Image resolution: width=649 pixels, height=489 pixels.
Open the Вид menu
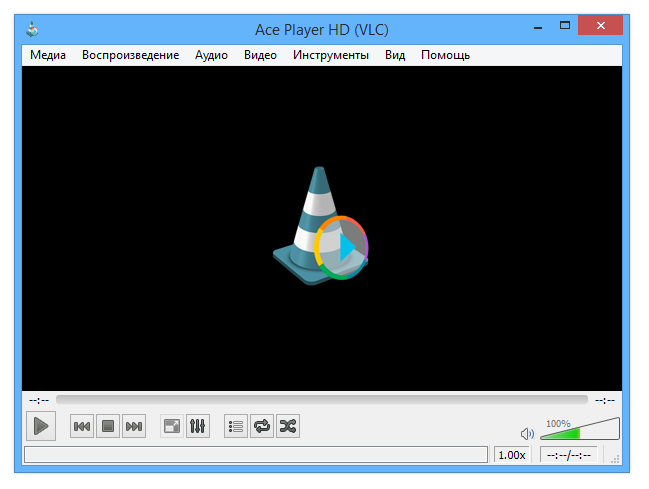[x=395, y=55]
